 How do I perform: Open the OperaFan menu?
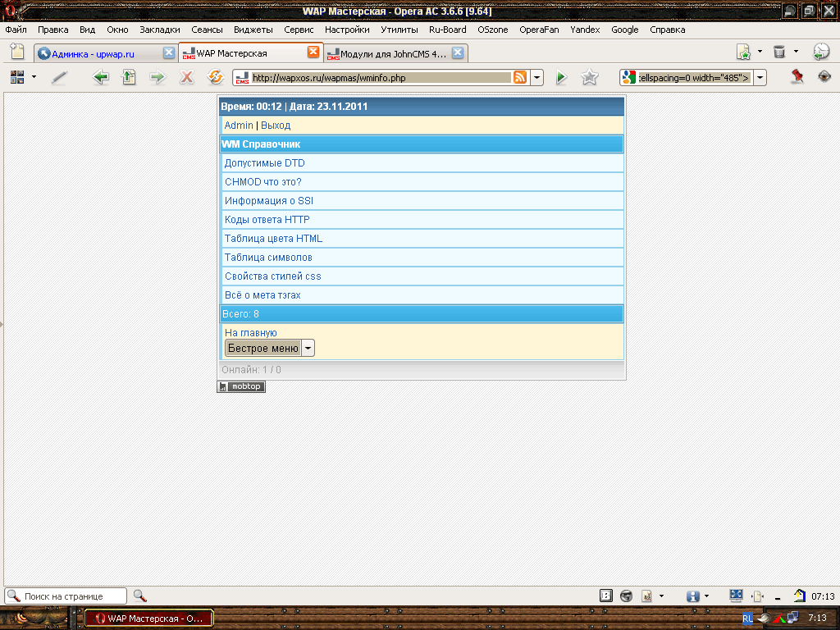click(539, 30)
